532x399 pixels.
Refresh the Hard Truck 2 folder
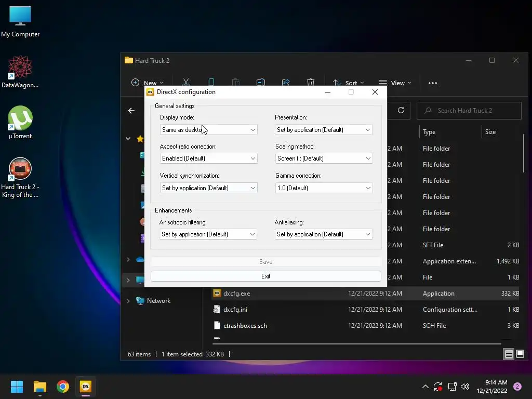click(x=401, y=110)
